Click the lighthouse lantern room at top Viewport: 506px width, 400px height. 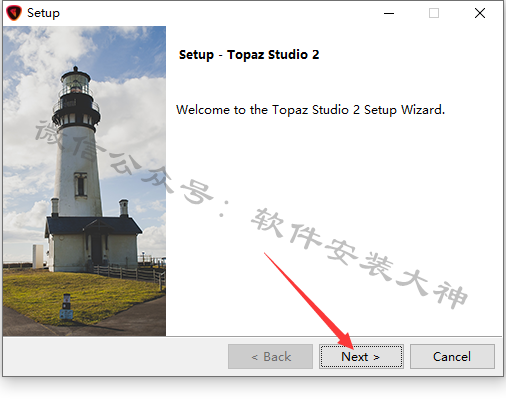(75, 83)
